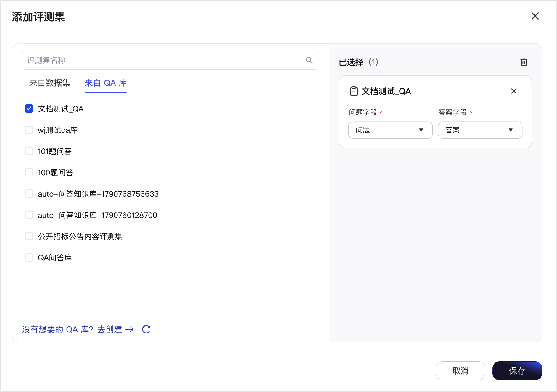Click the search magnifier icon
This screenshot has height=392, width=557.
pos(309,60)
